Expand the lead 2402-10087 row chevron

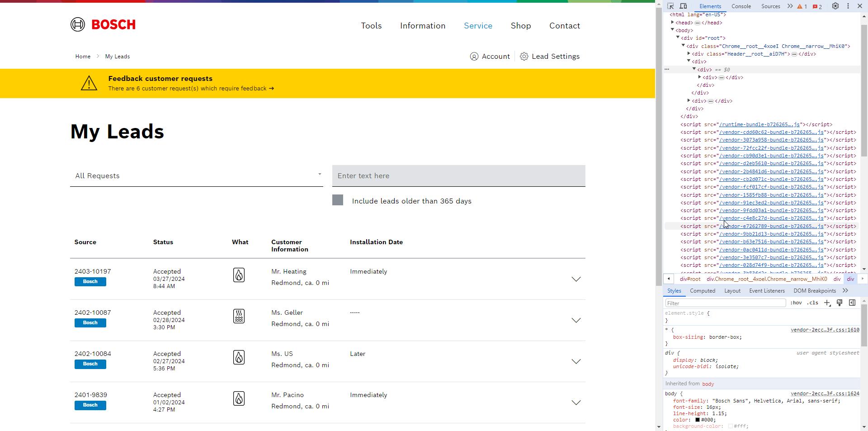point(576,321)
